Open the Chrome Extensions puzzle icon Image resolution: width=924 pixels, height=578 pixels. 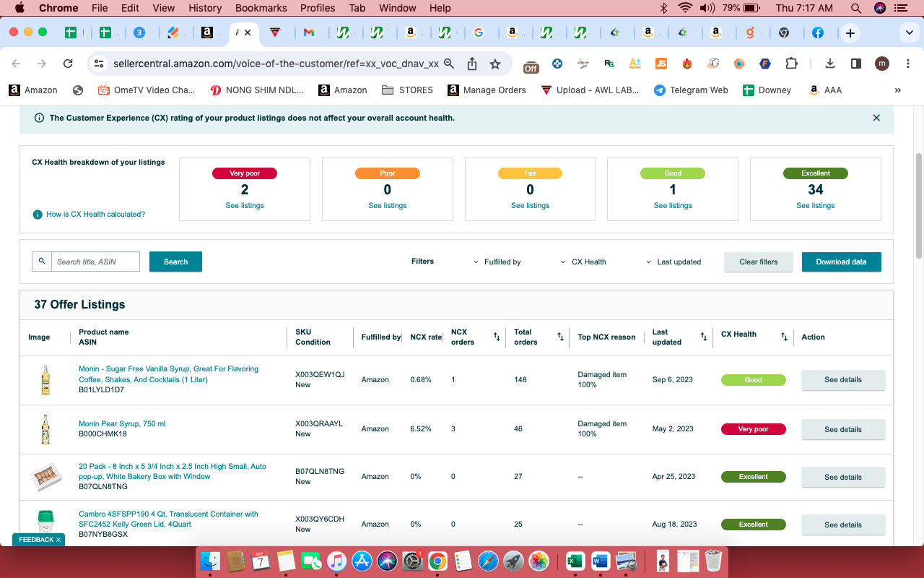[x=791, y=64]
